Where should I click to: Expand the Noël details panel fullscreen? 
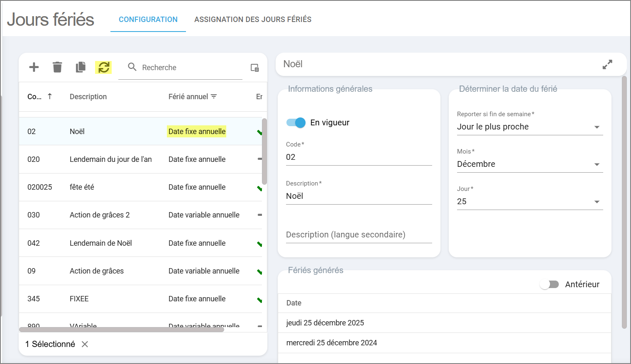(607, 64)
